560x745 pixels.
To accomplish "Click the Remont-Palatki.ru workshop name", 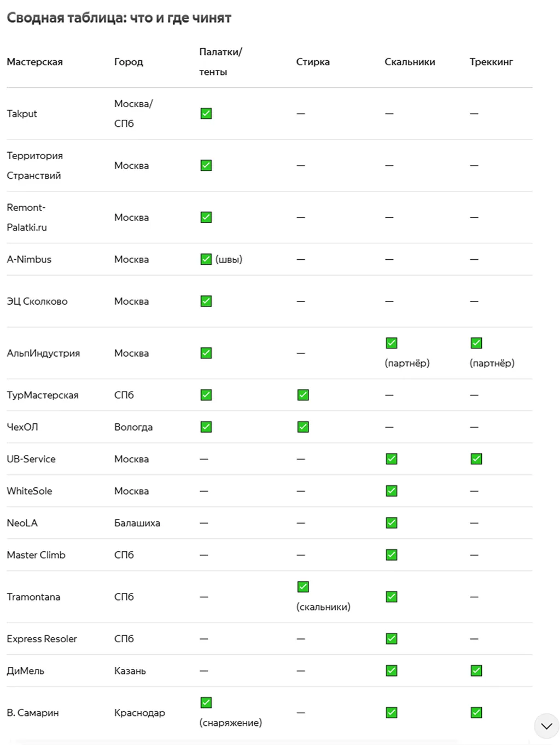I will (x=27, y=217).
